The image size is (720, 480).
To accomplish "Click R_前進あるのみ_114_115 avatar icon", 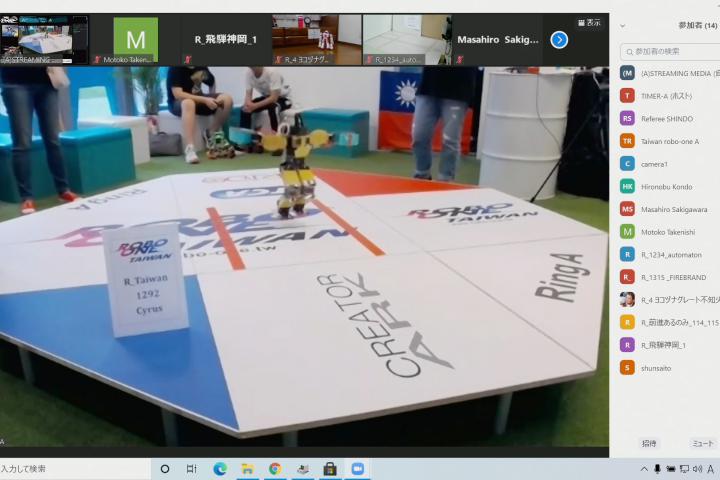I will coord(627,322).
